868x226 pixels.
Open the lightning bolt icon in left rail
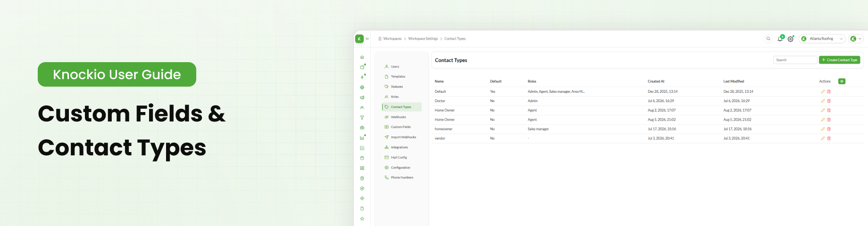[x=362, y=77]
